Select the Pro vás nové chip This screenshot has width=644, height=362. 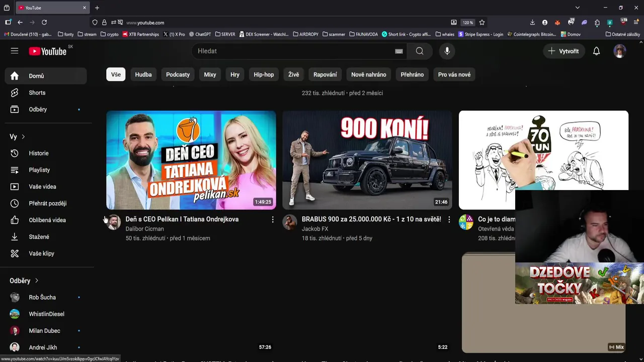pyautogui.click(x=454, y=74)
